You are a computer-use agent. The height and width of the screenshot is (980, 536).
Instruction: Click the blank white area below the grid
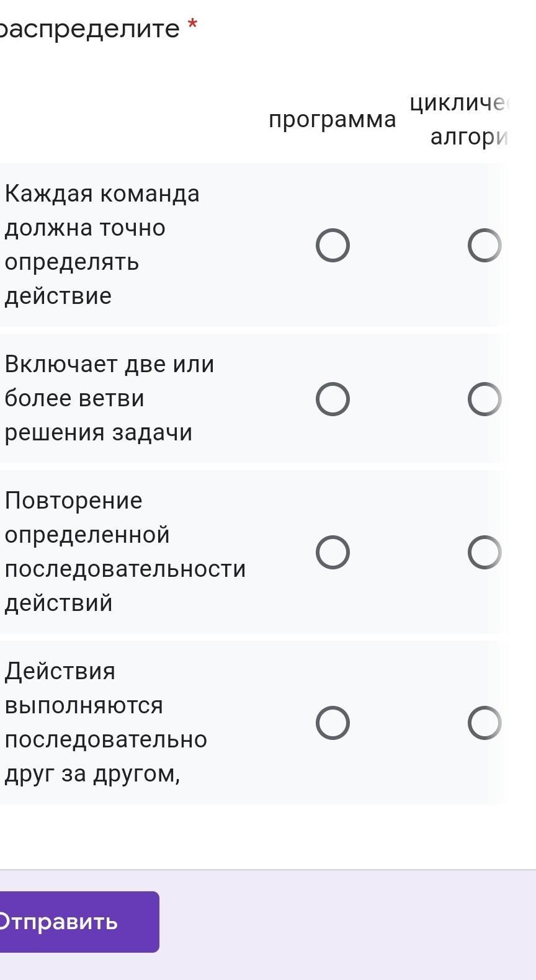[x=268, y=836]
